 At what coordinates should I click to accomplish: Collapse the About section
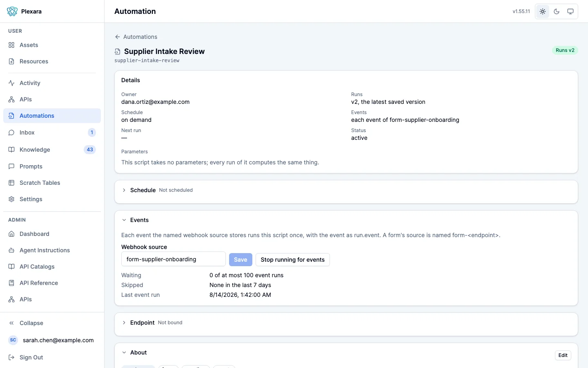[124, 352]
